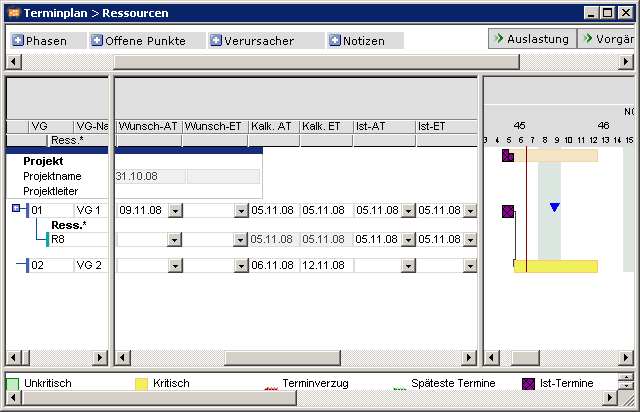Image resolution: width=640 pixels, height=412 pixels.
Task: Click the Wunsch-ET column header
Action: tap(215, 127)
